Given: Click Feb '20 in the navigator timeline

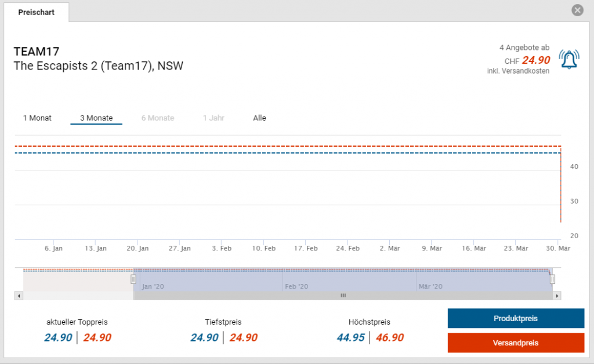Looking at the screenshot, I should [296, 286].
